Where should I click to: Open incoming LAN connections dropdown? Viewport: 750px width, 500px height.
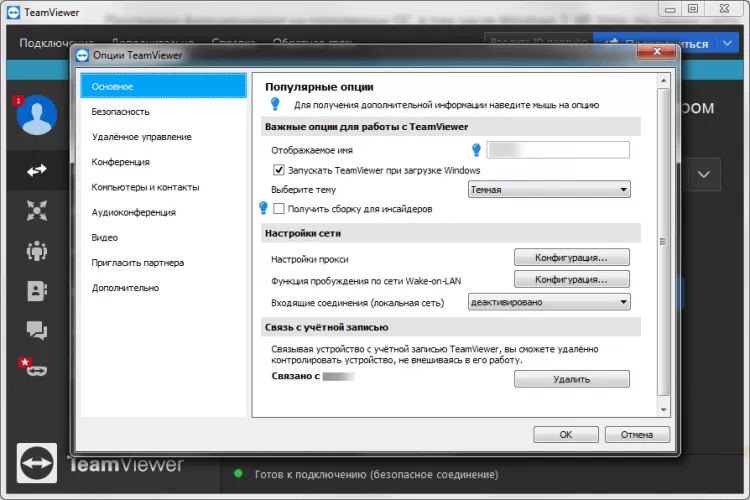[x=549, y=302]
